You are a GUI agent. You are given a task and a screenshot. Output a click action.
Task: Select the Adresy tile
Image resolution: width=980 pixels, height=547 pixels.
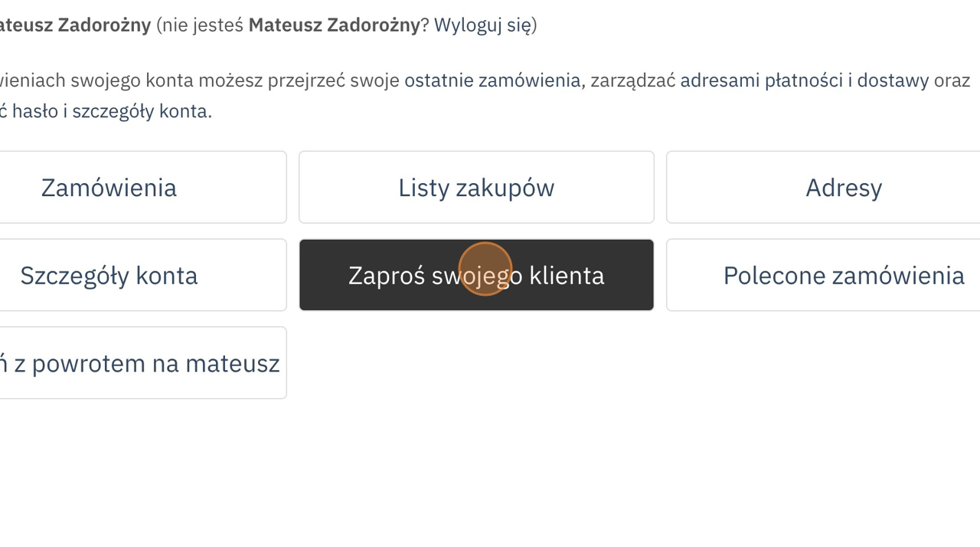click(x=843, y=188)
